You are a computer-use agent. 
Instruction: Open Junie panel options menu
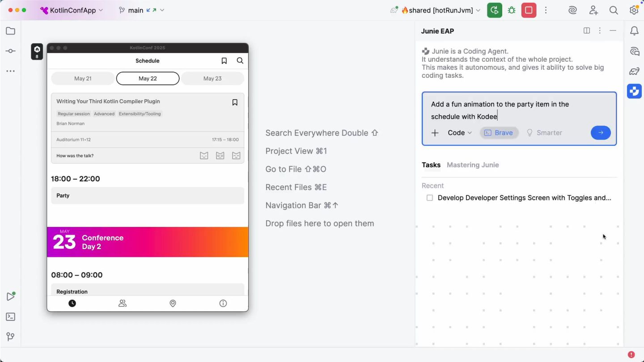[600, 31]
